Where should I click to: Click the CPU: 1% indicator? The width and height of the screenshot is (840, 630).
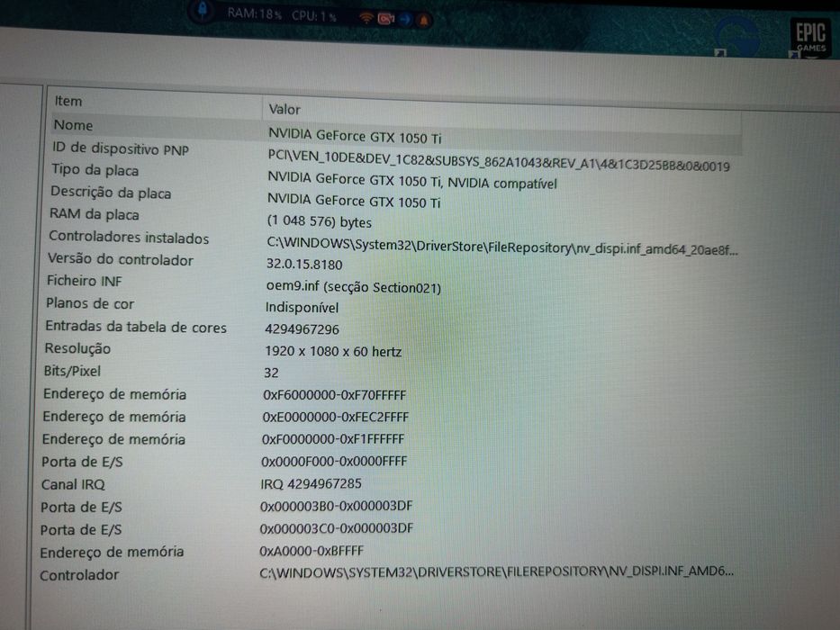pos(314,16)
